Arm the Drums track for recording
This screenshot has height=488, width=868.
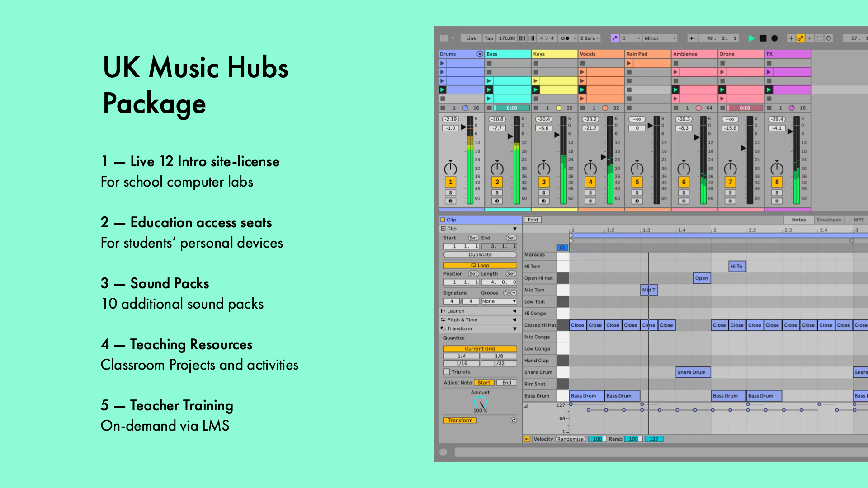coord(450,201)
